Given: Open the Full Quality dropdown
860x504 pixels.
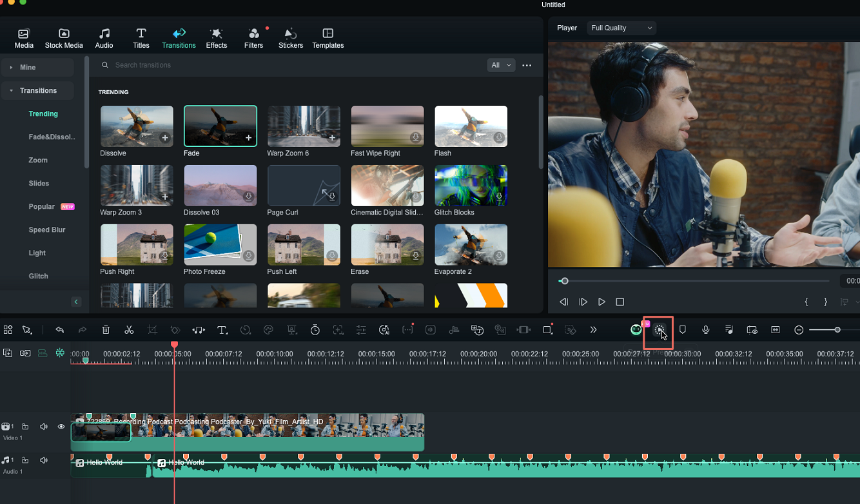Looking at the screenshot, I should click(620, 28).
